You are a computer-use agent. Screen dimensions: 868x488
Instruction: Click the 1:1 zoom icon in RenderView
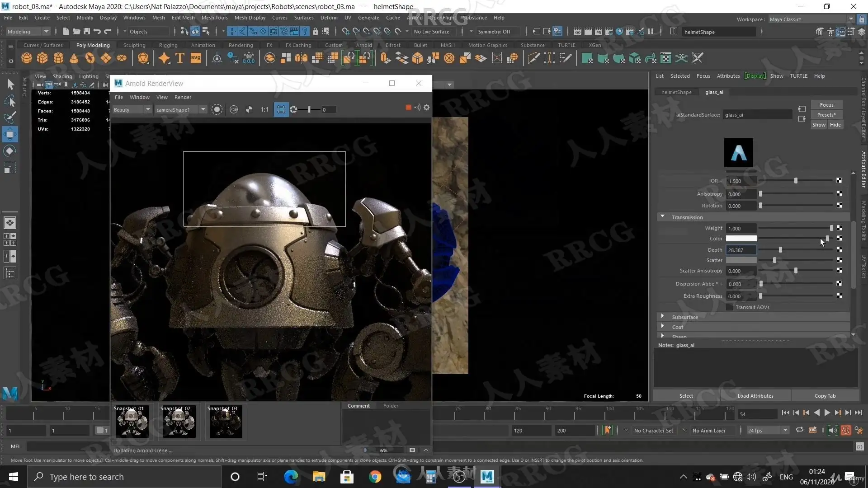pos(264,109)
